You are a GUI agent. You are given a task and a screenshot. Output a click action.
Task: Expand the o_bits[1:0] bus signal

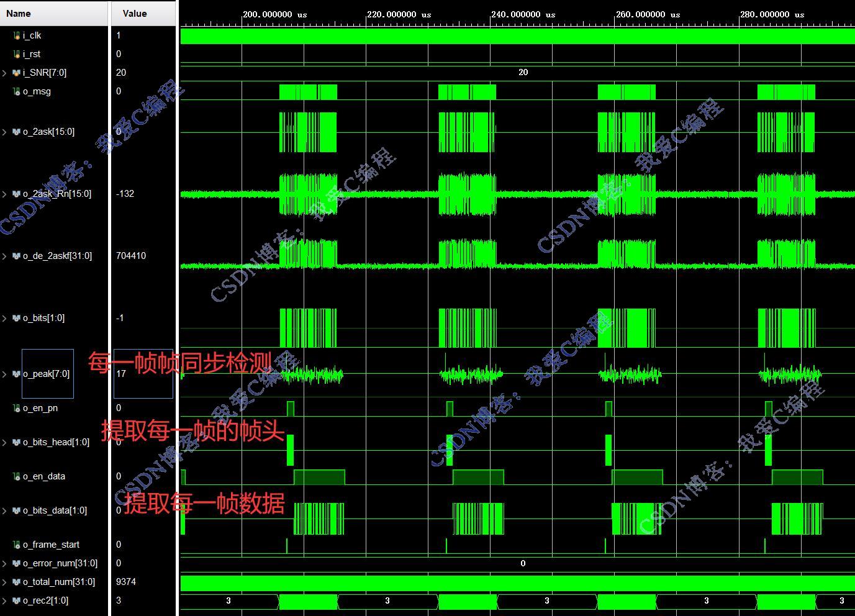(5, 318)
